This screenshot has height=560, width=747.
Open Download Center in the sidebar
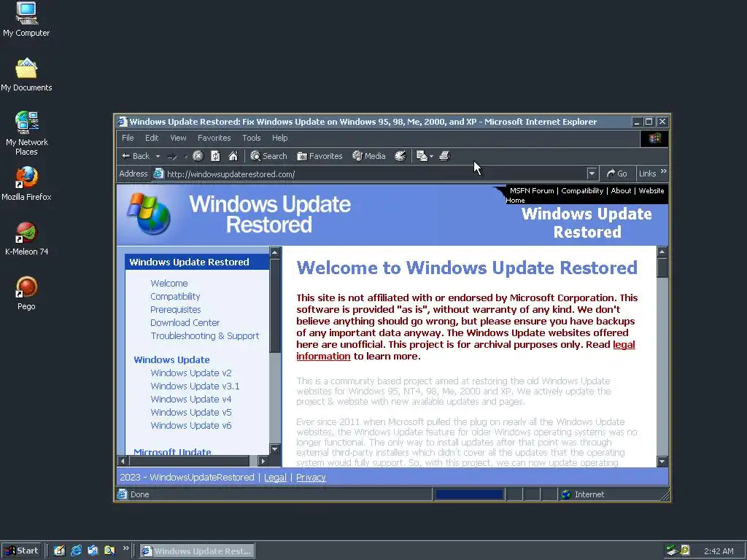[x=185, y=323]
